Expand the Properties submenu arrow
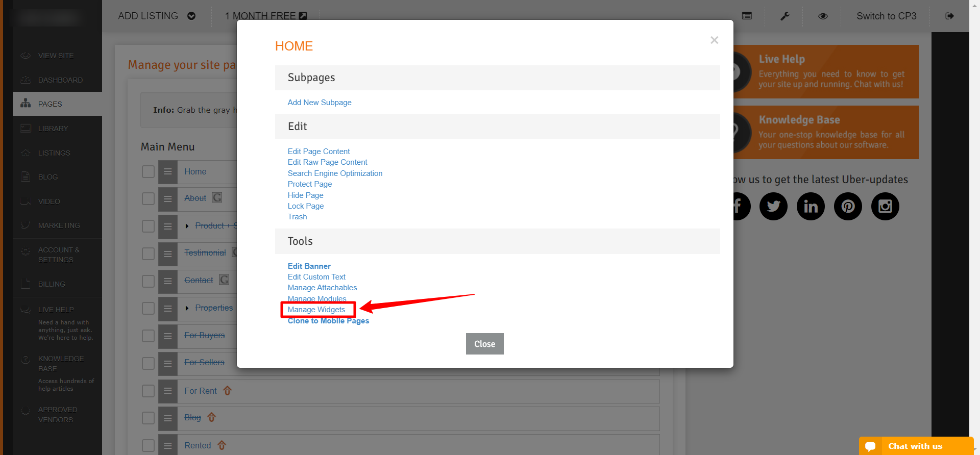This screenshot has width=980, height=455. (187, 308)
